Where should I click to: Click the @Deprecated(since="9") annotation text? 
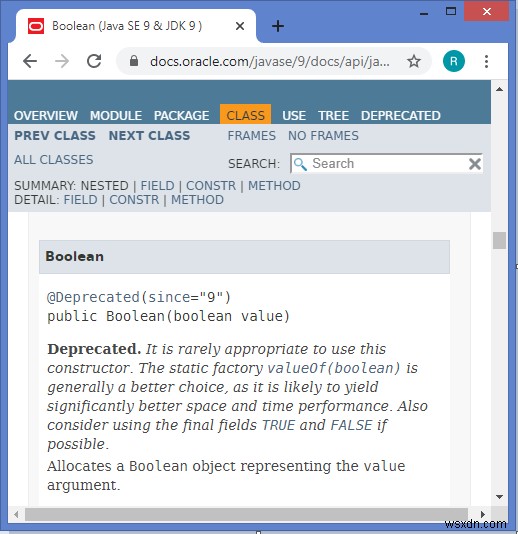coord(139,297)
